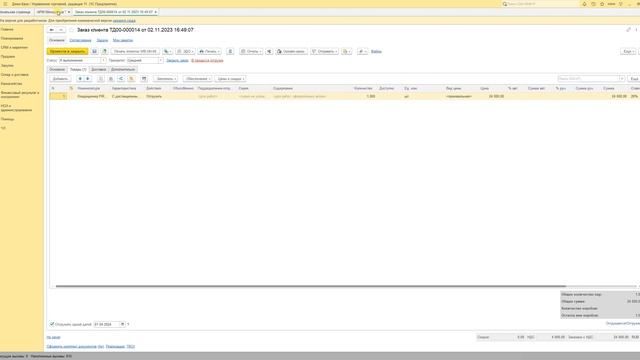Screen dimensions: 640x360
Task: Go back with the left arrow button
Action: click(x=51, y=30)
